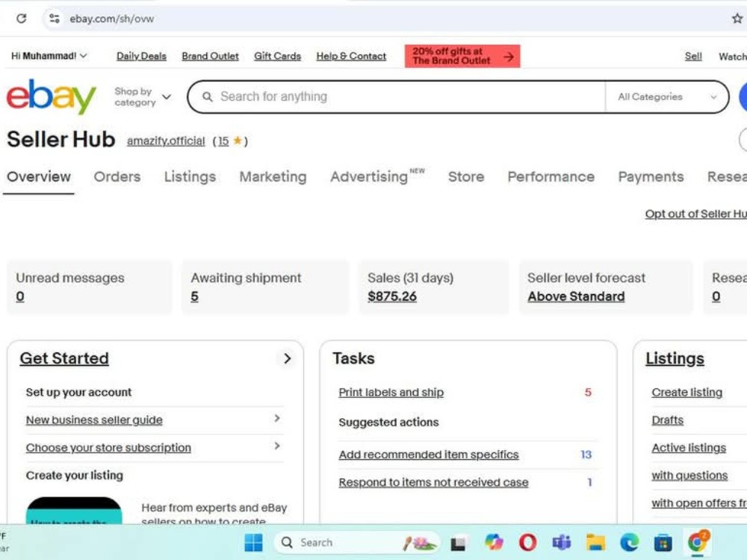This screenshot has height=560, width=747.
Task: Open Awaiting shipment count 5
Action: tap(194, 296)
